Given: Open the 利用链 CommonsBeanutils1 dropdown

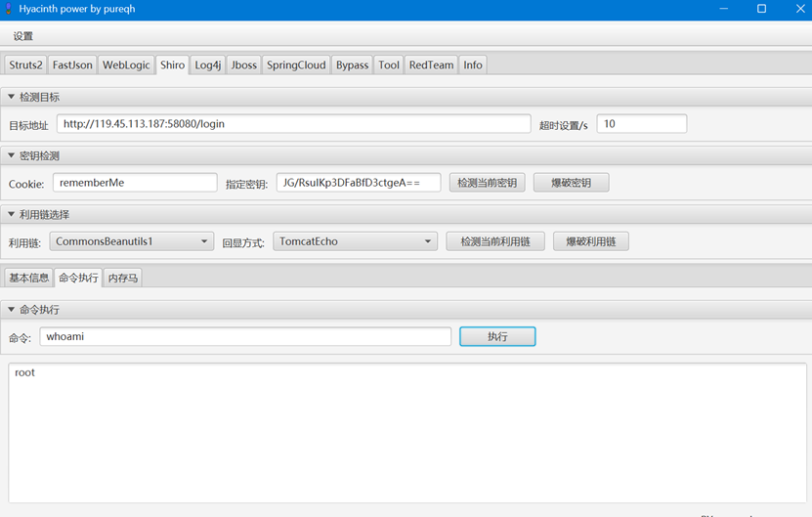Looking at the screenshot, I should (x=131, y=241).
